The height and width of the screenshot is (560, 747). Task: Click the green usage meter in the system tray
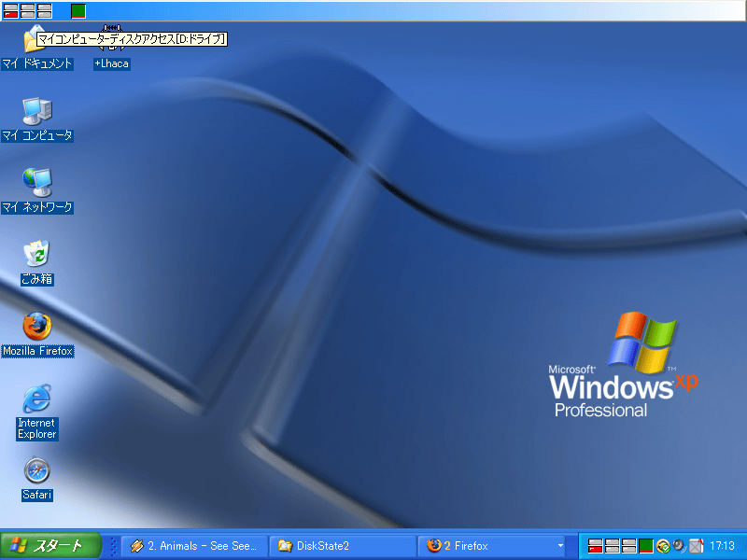(645, 546)
